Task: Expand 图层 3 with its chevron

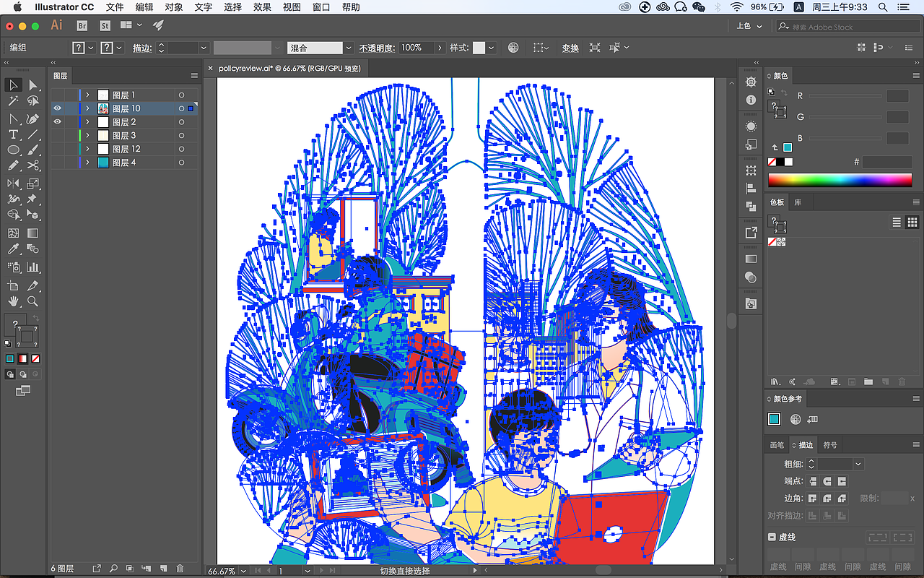Action: coord(87,135)
